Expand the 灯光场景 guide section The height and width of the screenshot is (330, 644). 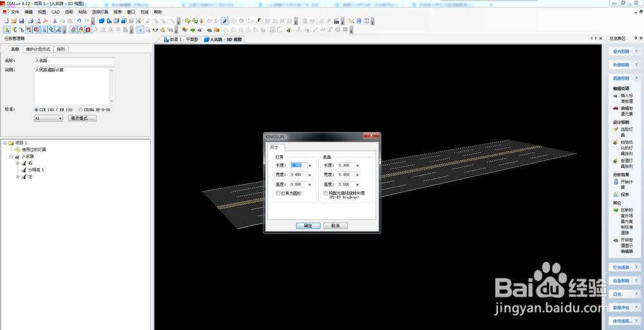pyautogui.click(x=636, y=267)
